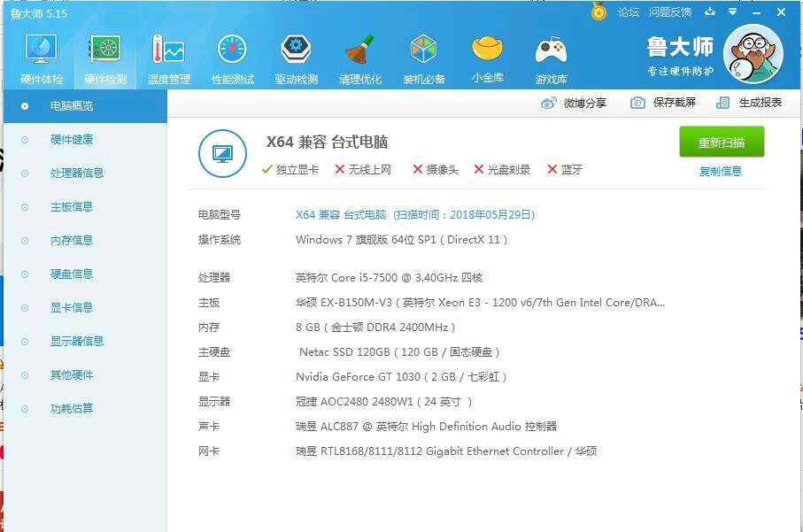The width and height of the screenshot is (803, 532).
Task: Click the 微博分享 Weibo share icon
Action: (549, 103)
